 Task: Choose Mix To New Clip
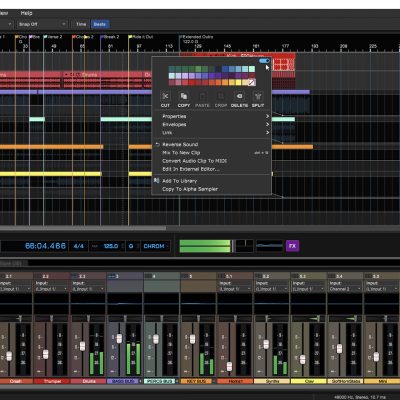coord(212,153)
